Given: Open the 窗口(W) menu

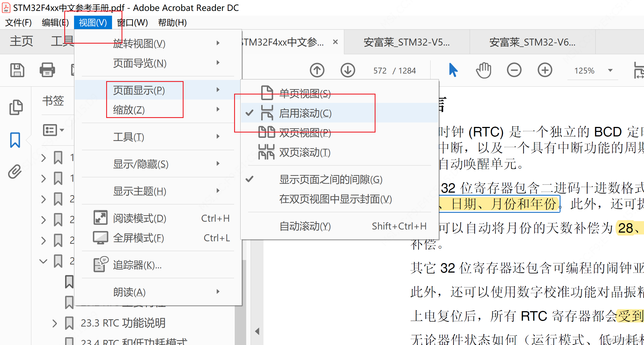Looking at the screenshot, I should [132, 22].
